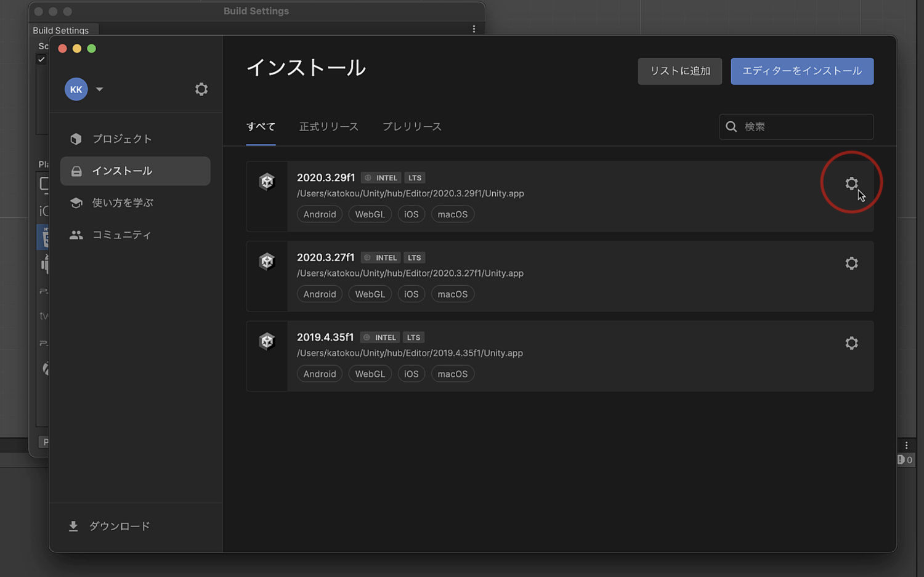Click エディターをインストール button
924x577 pixels.
pos(802,71)
